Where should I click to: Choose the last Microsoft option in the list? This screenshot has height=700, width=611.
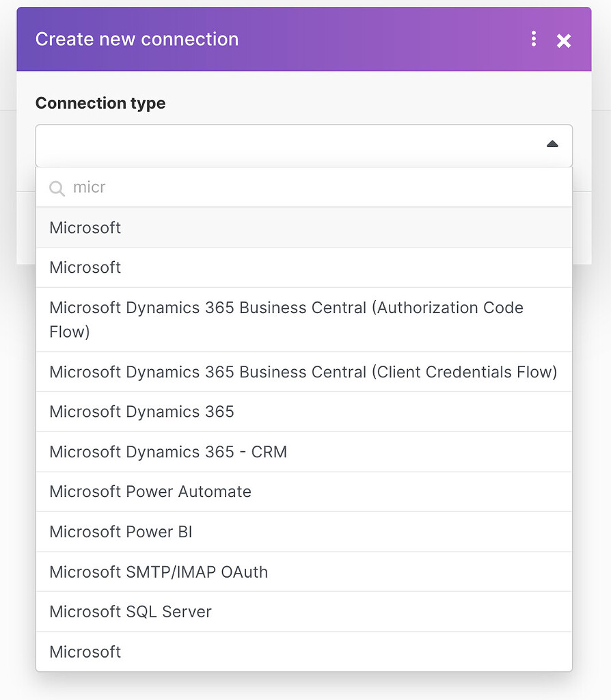85,651
